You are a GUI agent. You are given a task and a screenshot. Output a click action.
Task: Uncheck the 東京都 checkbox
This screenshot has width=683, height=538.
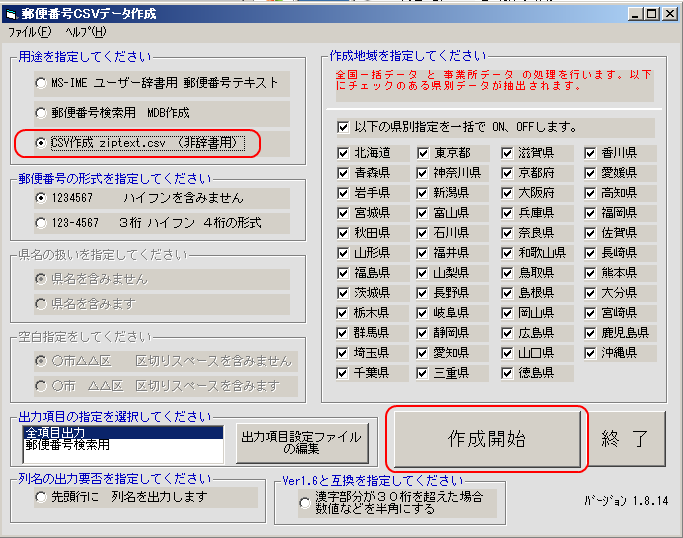[x=424, y=153]
